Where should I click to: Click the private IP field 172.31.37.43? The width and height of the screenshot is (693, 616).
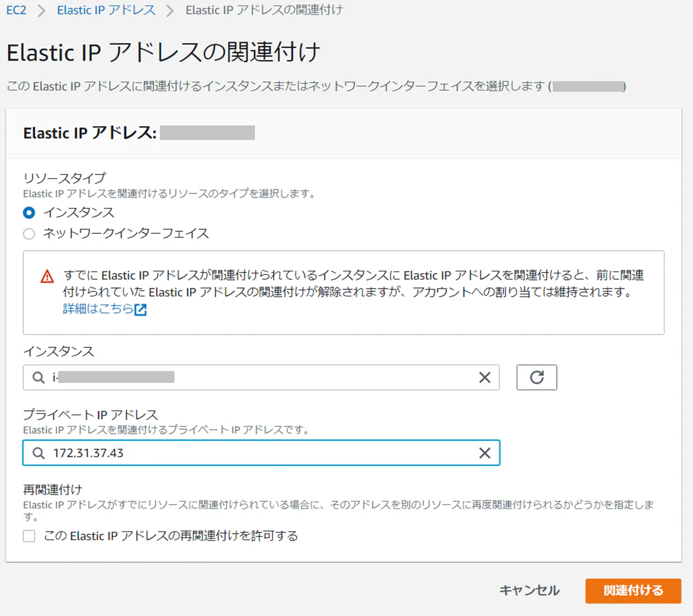(261, 453)
